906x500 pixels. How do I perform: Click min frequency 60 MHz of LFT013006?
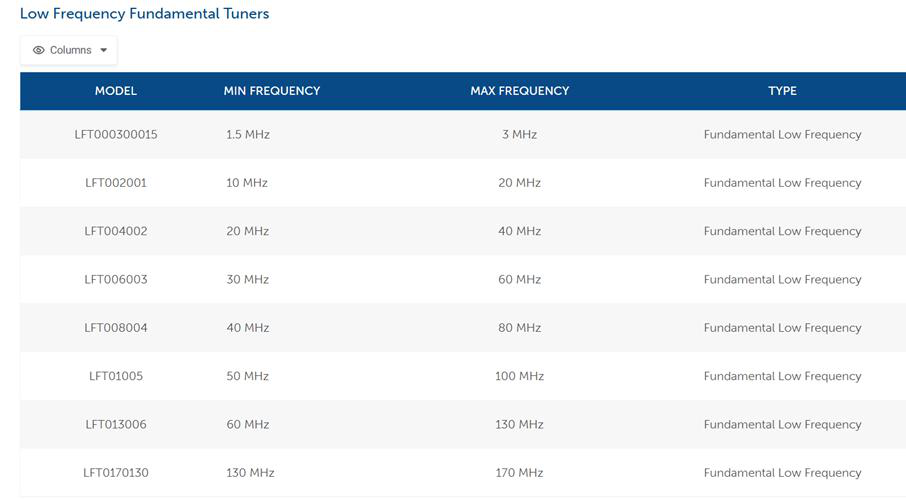247,424
